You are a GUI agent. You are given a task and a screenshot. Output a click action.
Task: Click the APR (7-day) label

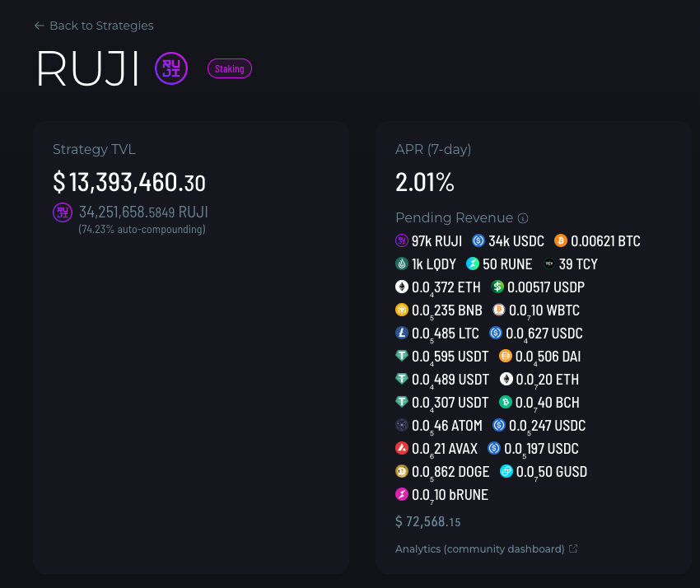pos(433,149)
